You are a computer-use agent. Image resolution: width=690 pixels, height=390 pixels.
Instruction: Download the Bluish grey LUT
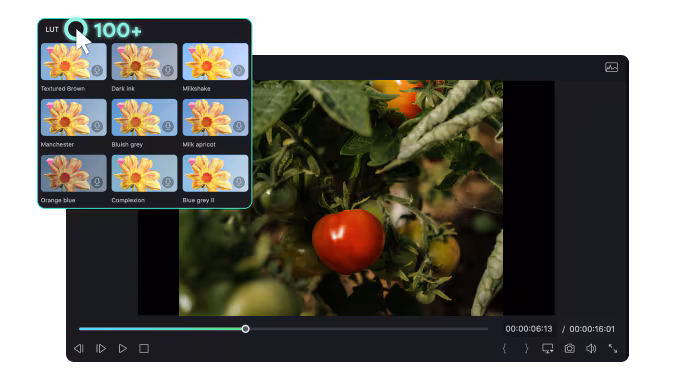click(x=168, y=126)
